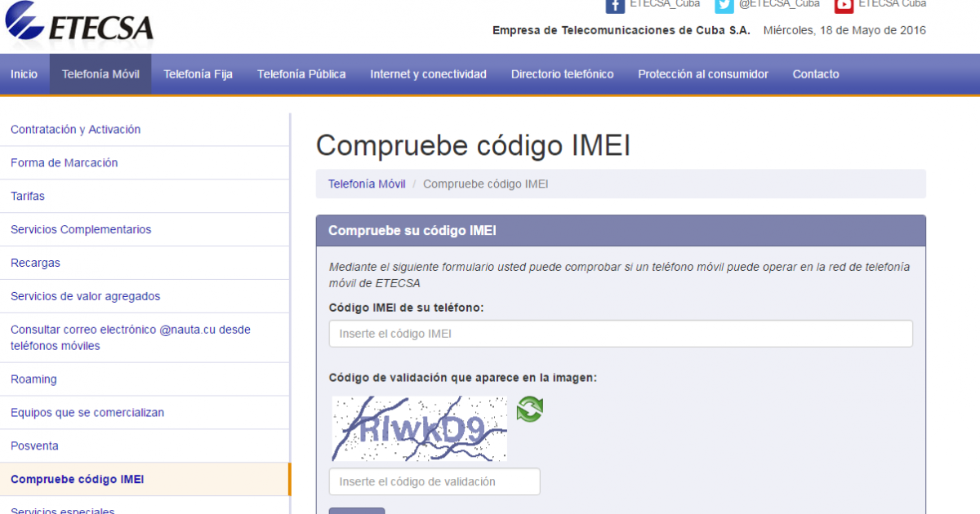The height and width of the screenshot is (514, 980).
Task: Go to Inicio in the navigation bar
Action: [x=24, y=74]
